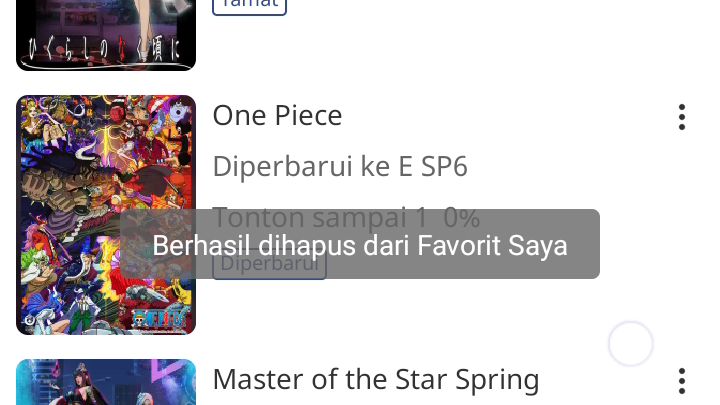
Task: Select the Master of the Star Spring title
Action: click(376, 380)
